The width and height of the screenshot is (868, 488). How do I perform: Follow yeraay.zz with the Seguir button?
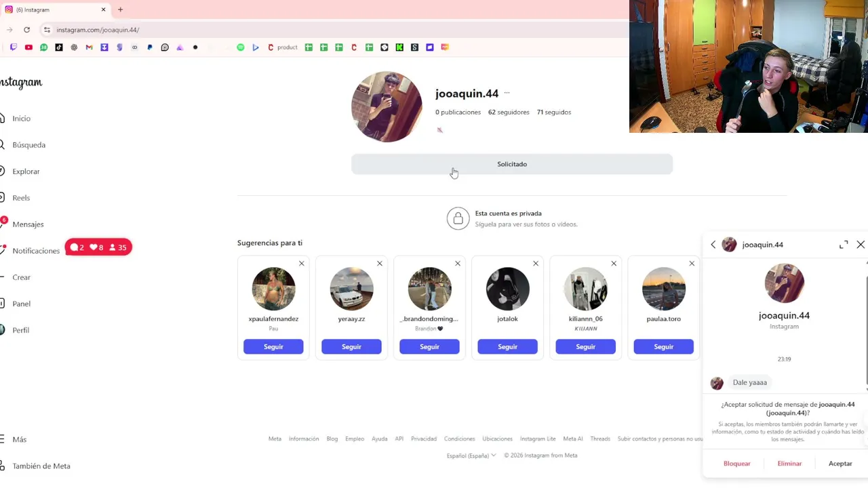(x=351, y=347)
